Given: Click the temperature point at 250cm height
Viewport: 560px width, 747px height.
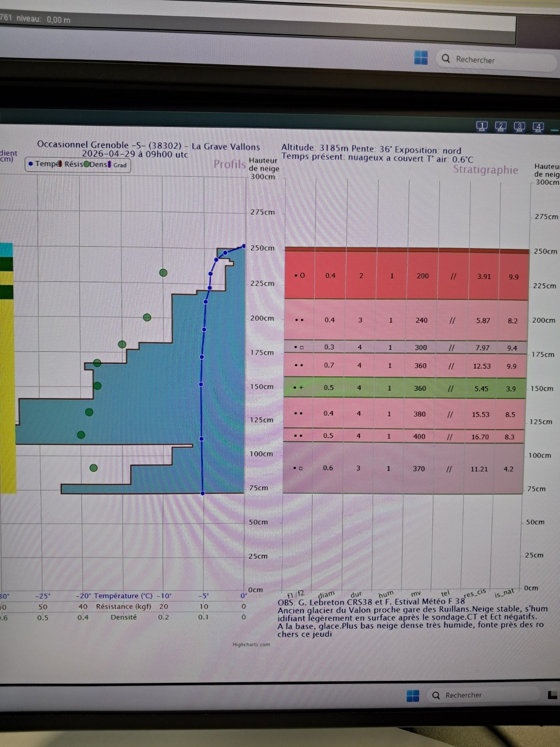Looking at the screenshot, I should (244, 246).
